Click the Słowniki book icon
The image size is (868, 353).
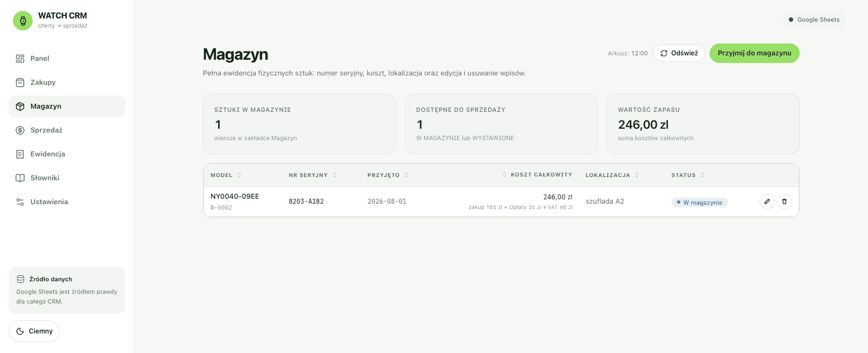[20, 178]
